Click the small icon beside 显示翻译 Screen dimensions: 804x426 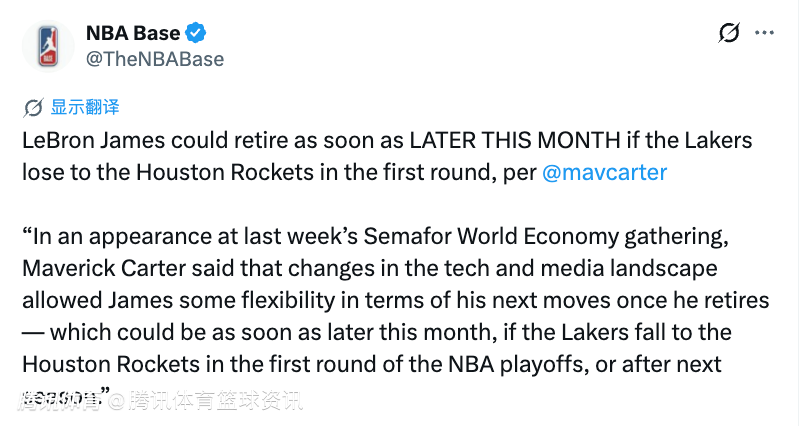coord(33,107)
